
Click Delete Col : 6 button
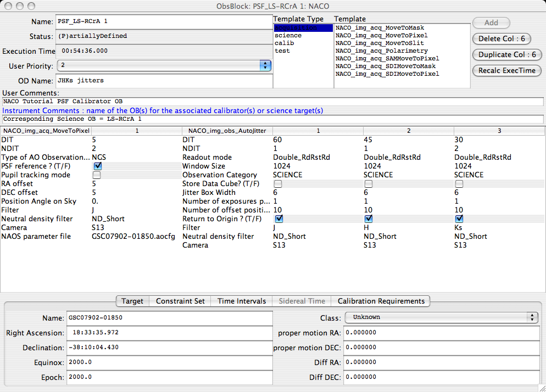[502, 38]
